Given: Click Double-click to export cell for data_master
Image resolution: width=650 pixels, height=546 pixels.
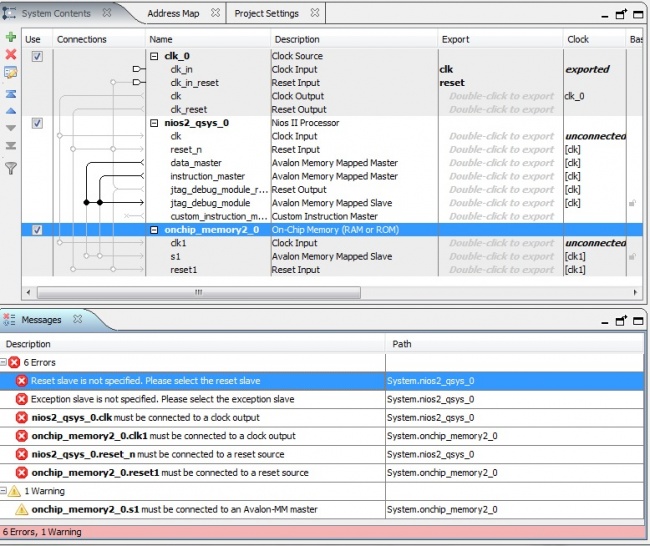Looking at the screenshot, I should tap(501, 163).
